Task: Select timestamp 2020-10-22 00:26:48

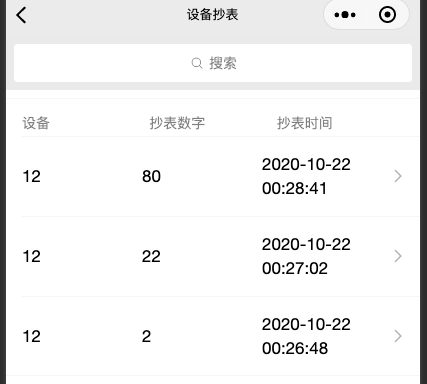Action: pos(306,336)
